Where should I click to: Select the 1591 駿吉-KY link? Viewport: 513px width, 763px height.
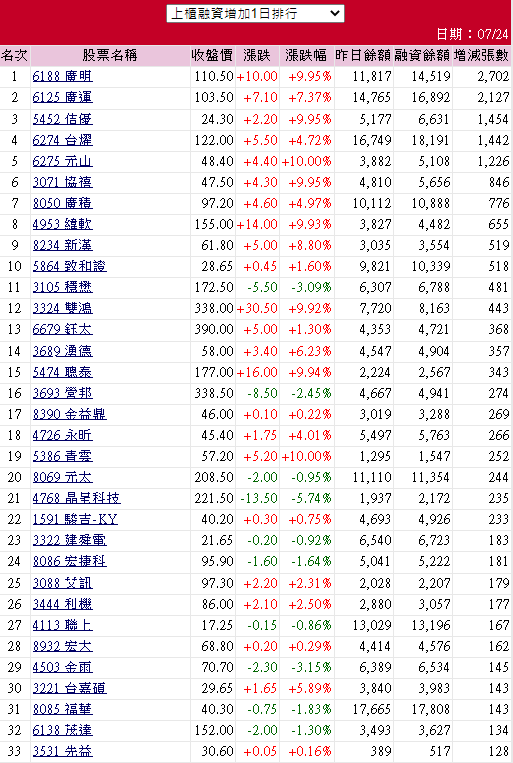(75, 519)
